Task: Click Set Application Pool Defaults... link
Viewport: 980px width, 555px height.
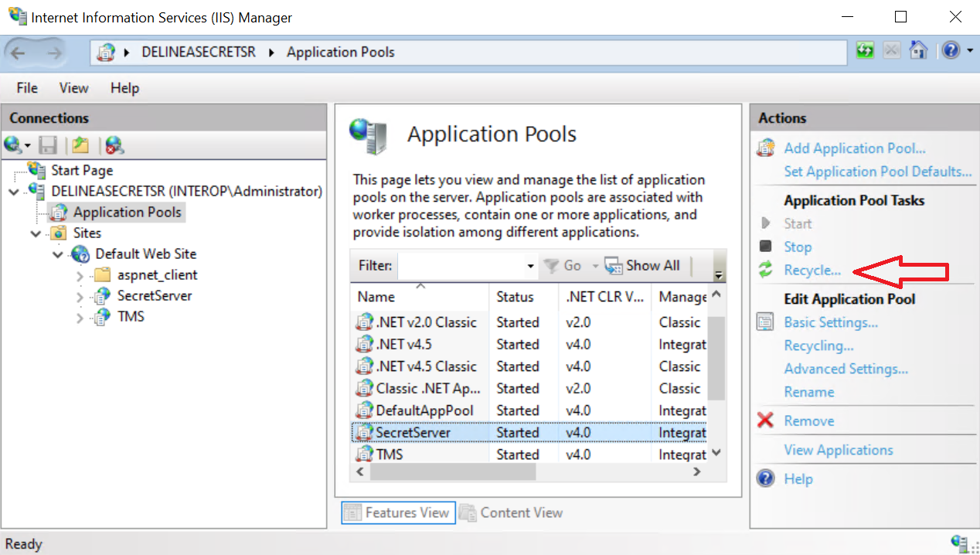Action: point(878,172)
